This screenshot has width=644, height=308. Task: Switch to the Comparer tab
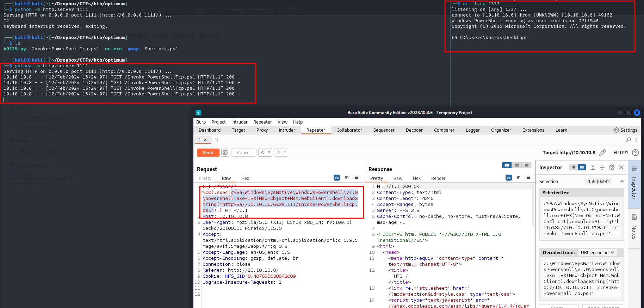click(444, 130)
